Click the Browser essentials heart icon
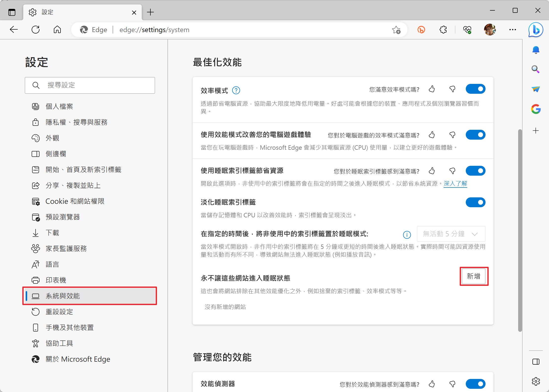The width and height of the screenshot is (549, 392). 467,30
